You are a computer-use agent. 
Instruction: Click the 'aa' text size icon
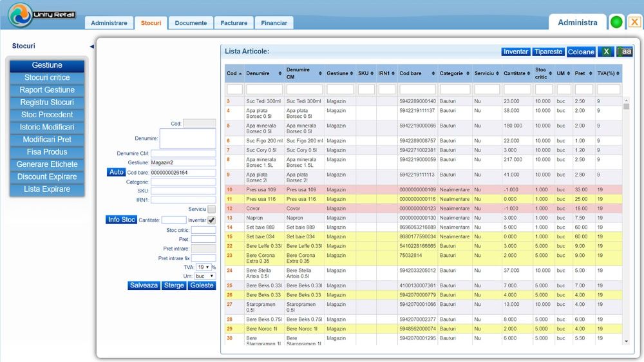pyautogui.click(x=625, y=52)
